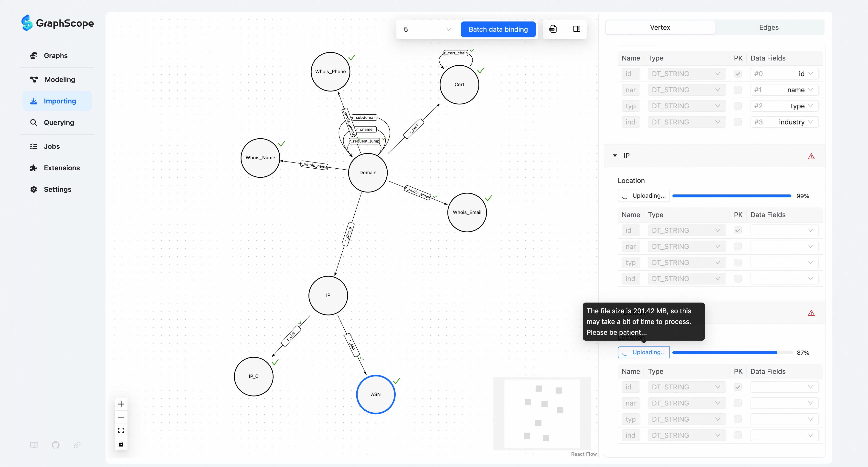
Task: Zoom in on the canvas
Action: 121,404
